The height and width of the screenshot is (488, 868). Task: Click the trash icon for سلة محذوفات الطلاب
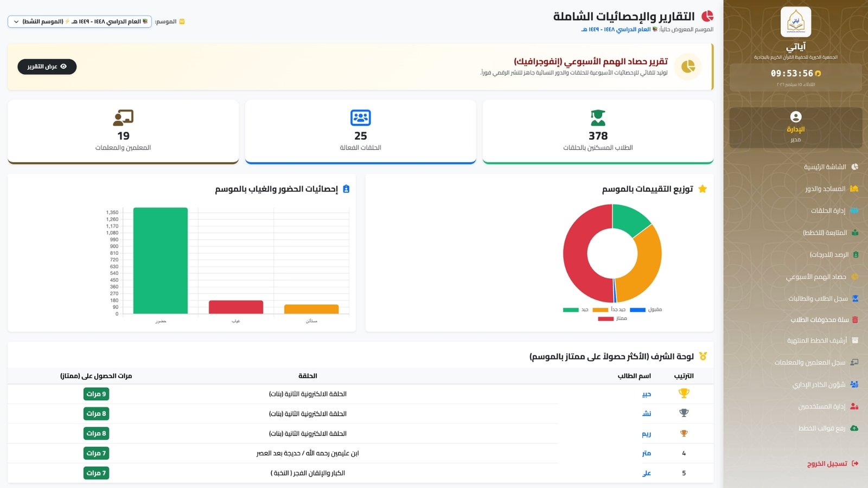[x=855, y=320]
